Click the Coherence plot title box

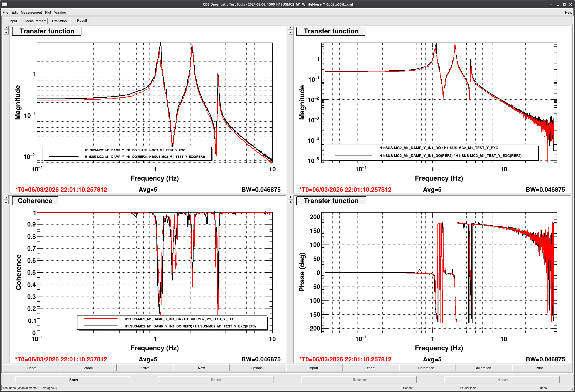(35, 201)
